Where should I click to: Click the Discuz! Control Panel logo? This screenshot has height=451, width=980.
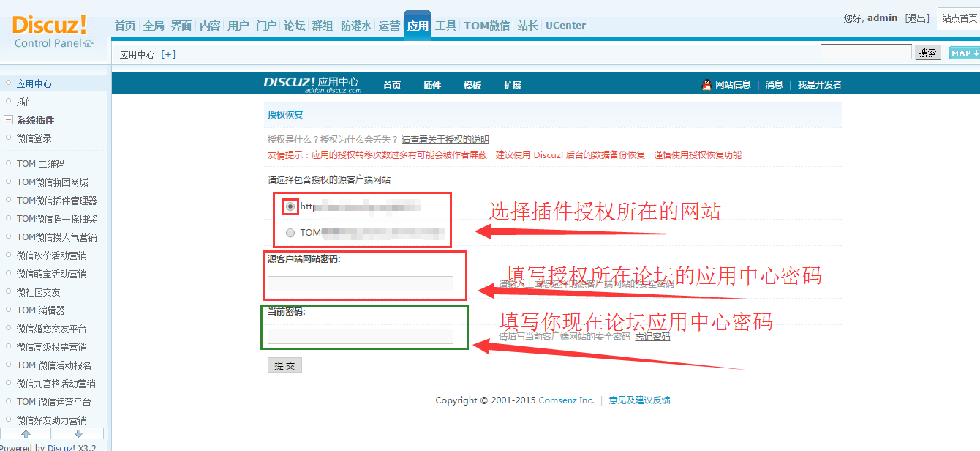point(51,31)
